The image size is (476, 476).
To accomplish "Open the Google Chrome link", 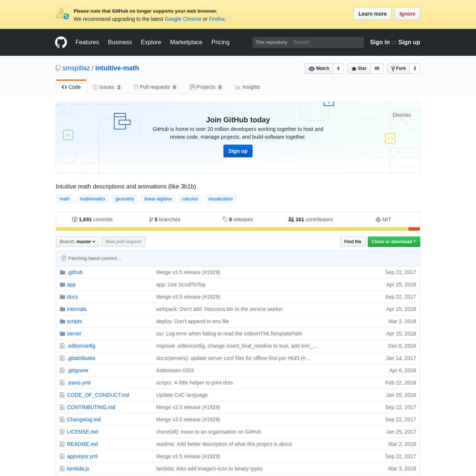I will (183, 19).
